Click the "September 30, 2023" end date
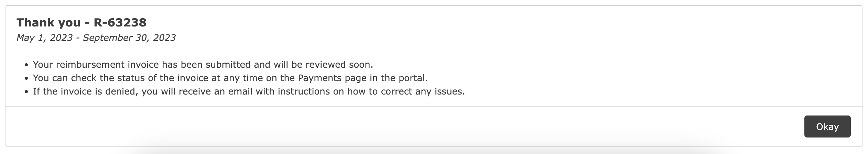The height and width of the screenshot is (154, 868). [x=129, y=38]
